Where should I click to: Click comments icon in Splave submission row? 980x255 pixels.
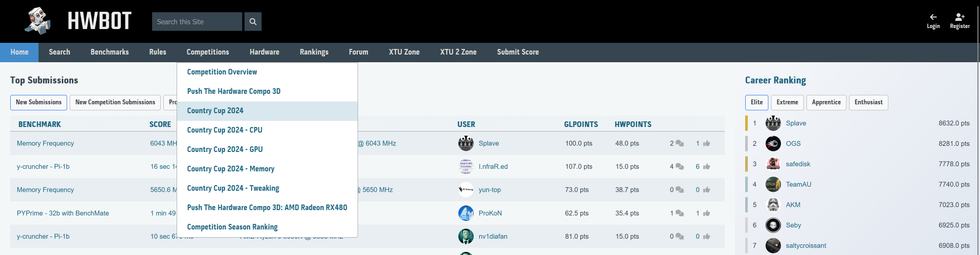click(679, 143)
